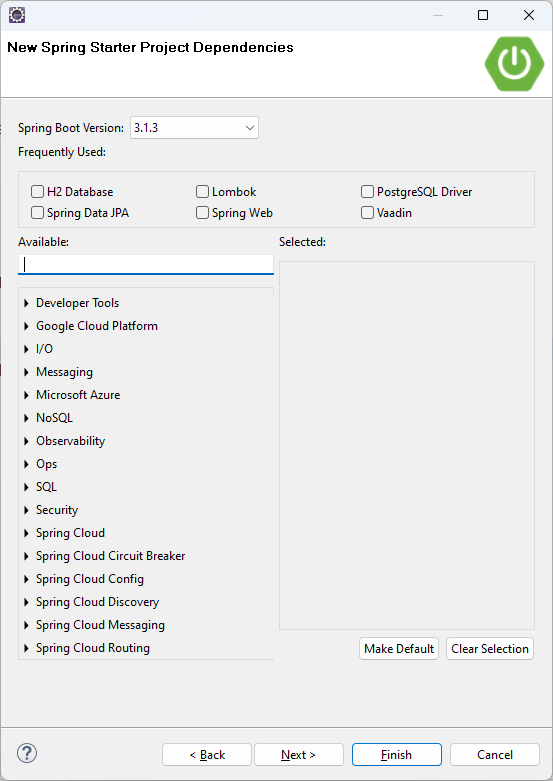The image size is (553, 781).
Task: Expand the Security category arrow
Action: (26, 510)
